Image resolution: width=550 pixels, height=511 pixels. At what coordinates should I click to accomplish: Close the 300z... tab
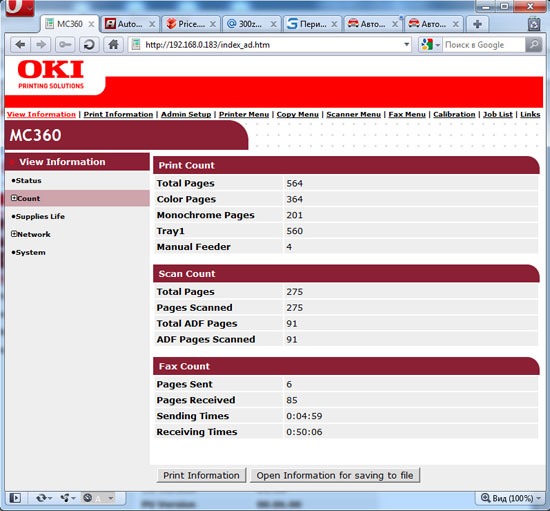(273, 24)
